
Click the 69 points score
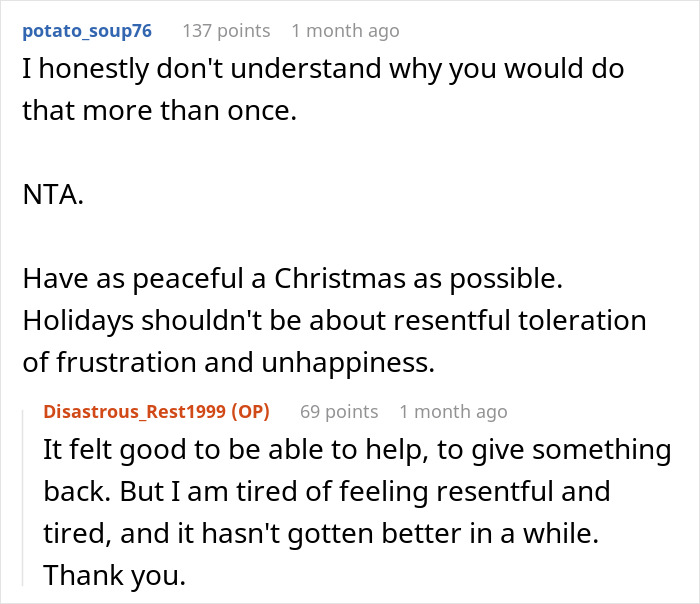(x=339, y=412)
